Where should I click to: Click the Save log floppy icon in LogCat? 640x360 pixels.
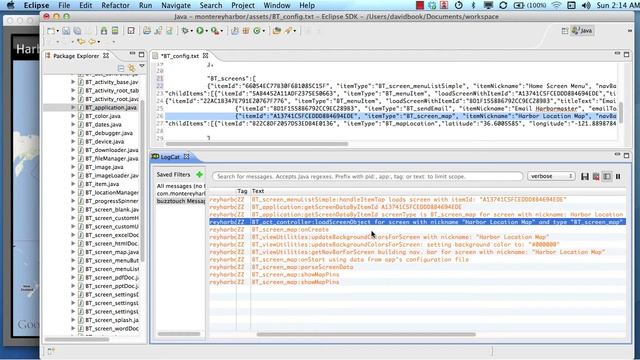(585, 176)
